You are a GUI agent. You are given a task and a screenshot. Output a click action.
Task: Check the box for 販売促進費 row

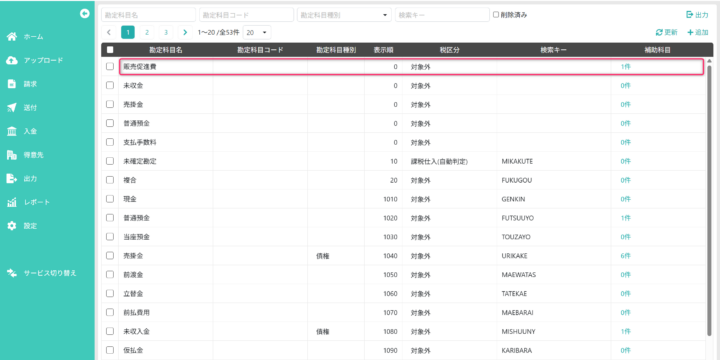point(110,67)
